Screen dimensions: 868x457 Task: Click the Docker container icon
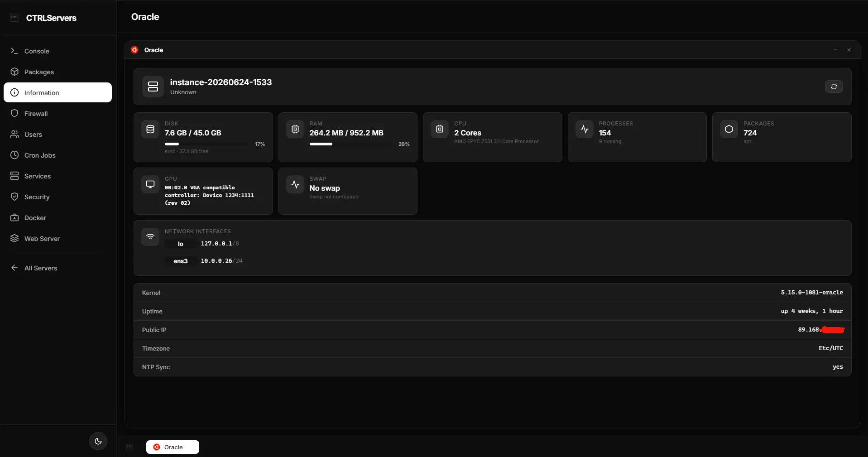pyautogui.click(x=14, y=218)
